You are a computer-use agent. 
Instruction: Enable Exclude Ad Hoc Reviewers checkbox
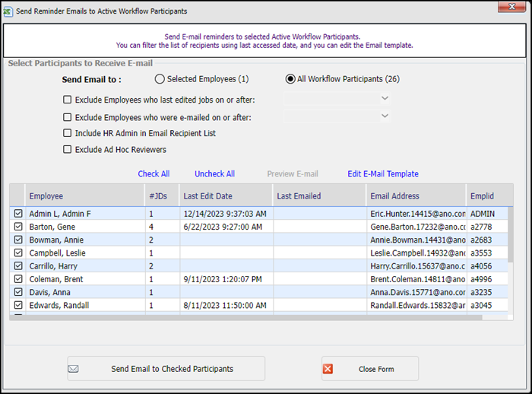tap(68, 150)
